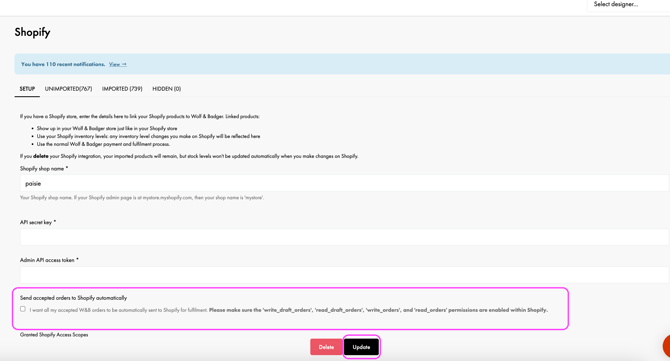Click the API secret key field
This screenshot has width=670, height=361.
[344, 237]
